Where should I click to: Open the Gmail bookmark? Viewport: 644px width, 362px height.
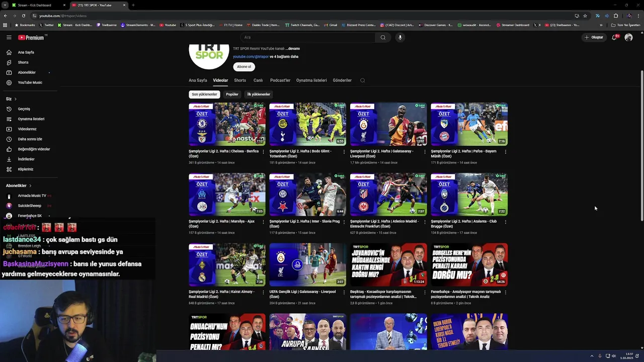pos(331,25)
